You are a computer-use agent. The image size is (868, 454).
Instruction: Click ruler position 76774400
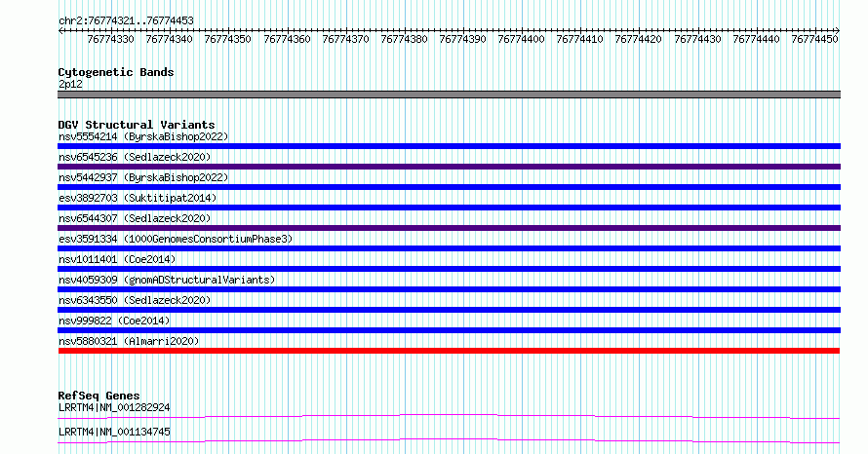click(x=521, y=39)
